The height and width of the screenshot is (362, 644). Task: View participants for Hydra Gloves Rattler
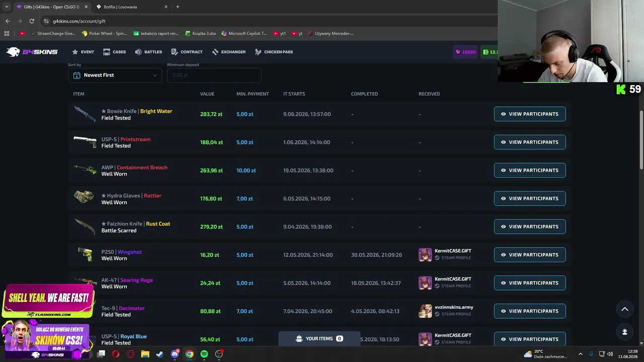pyautogui.click(x=530, y=199)
